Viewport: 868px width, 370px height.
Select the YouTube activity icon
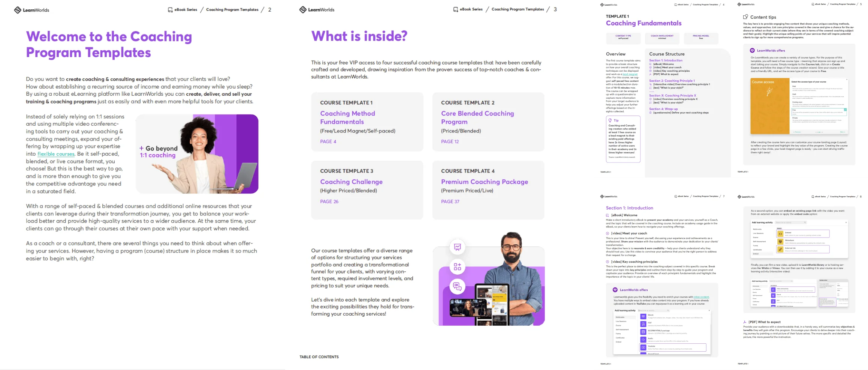(643, 347)
